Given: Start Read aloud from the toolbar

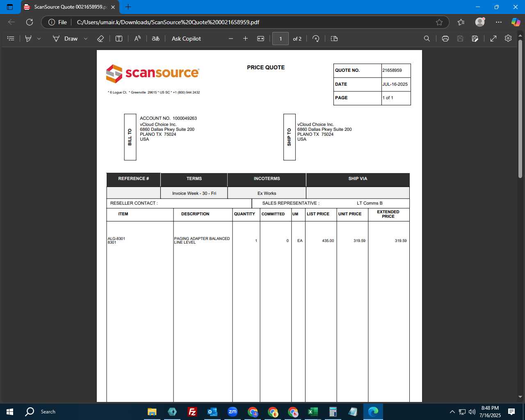Looking at the screenshot, I should 137,39.
